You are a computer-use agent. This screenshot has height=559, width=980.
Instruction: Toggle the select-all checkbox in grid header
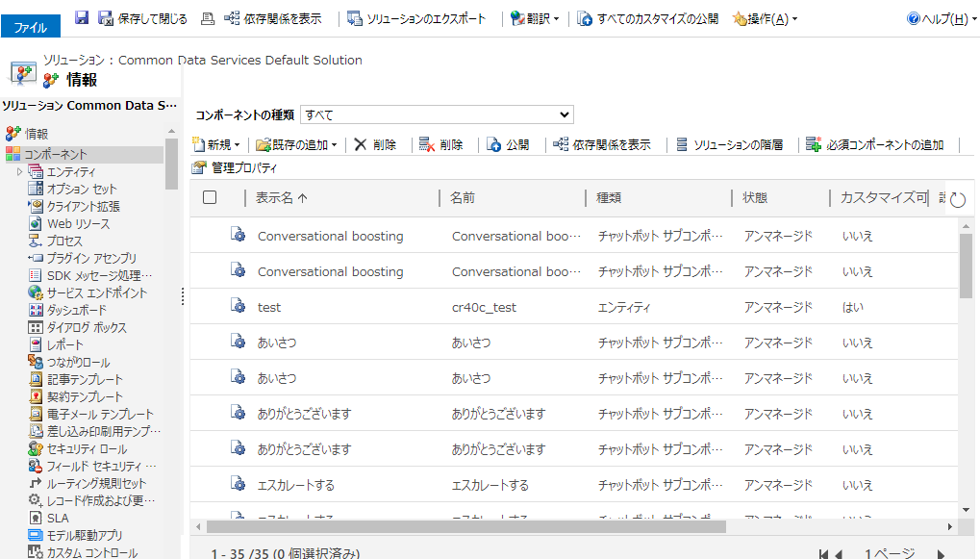210,197
